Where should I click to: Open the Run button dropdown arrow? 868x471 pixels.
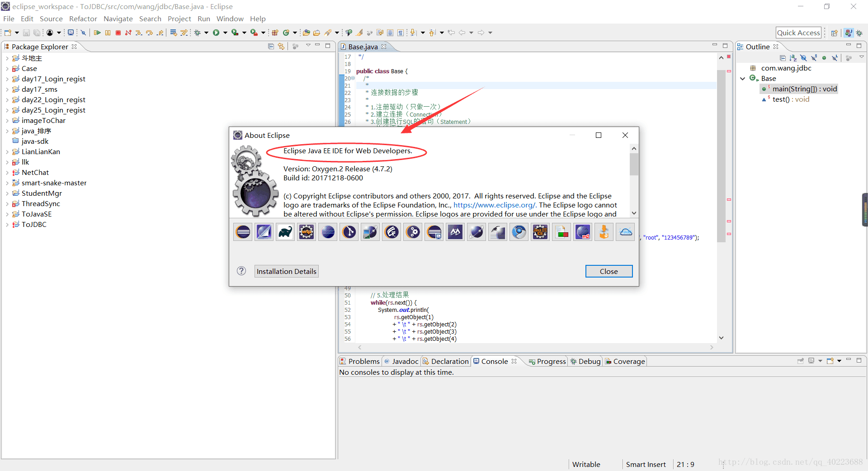[x=225, y=33]
